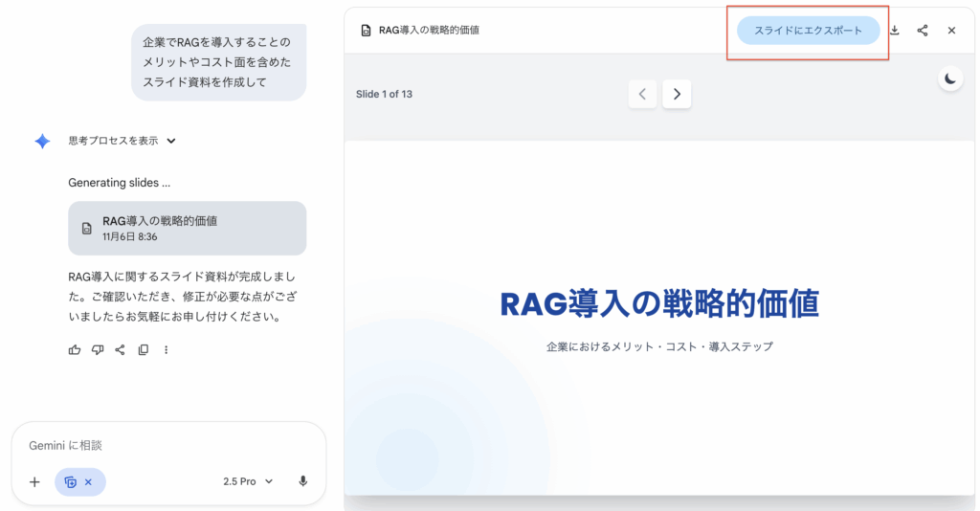Open the 2.5 Pro model dropdown
980x511 pixels.
[x=248, y=481]
